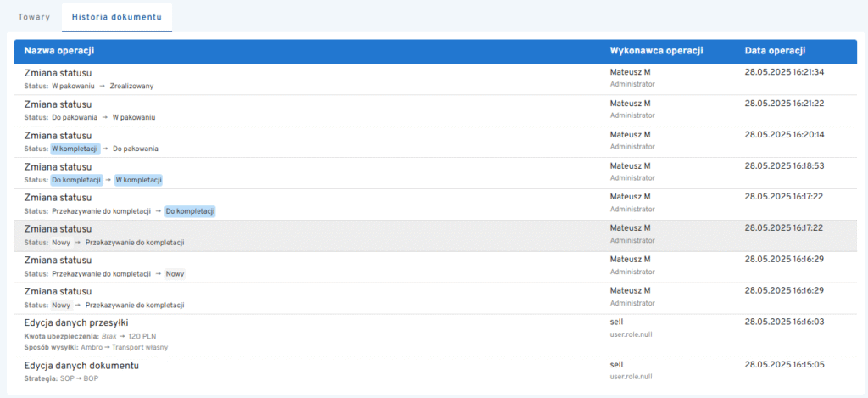Switch to the Historia dokumentu tab

pyautogui.click(x=116, y=17)
